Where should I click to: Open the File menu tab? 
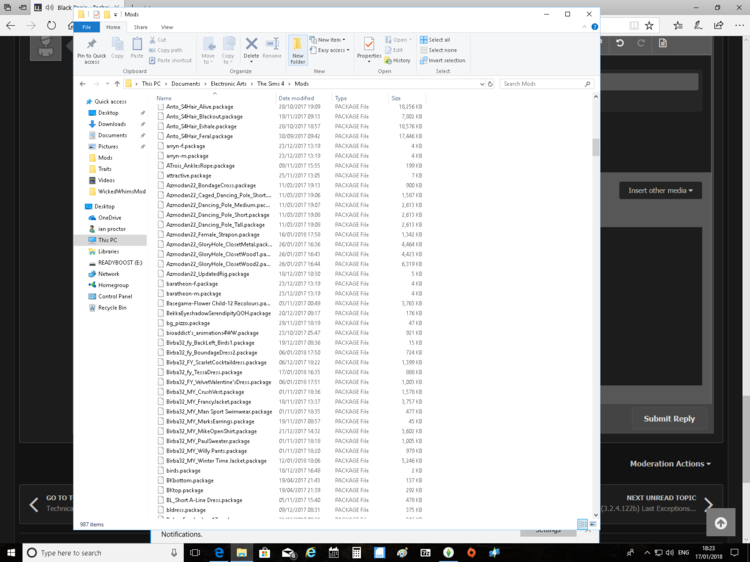click(87, 27)
